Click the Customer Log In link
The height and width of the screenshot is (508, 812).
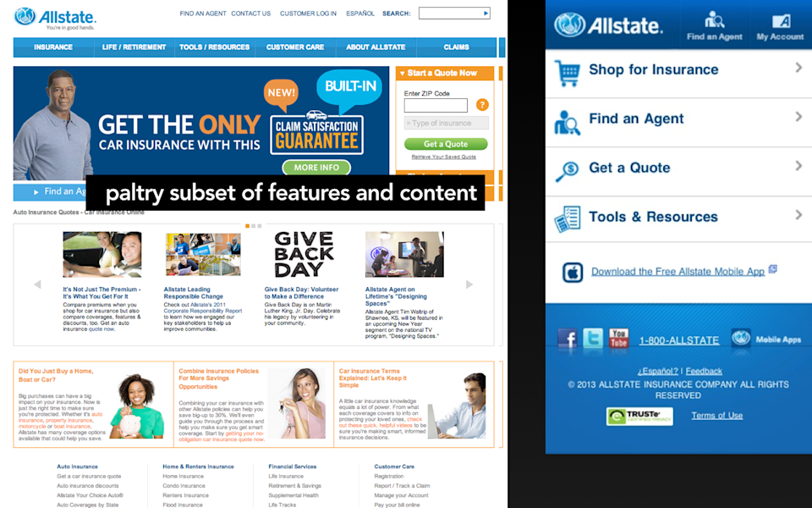click(308, 14)
